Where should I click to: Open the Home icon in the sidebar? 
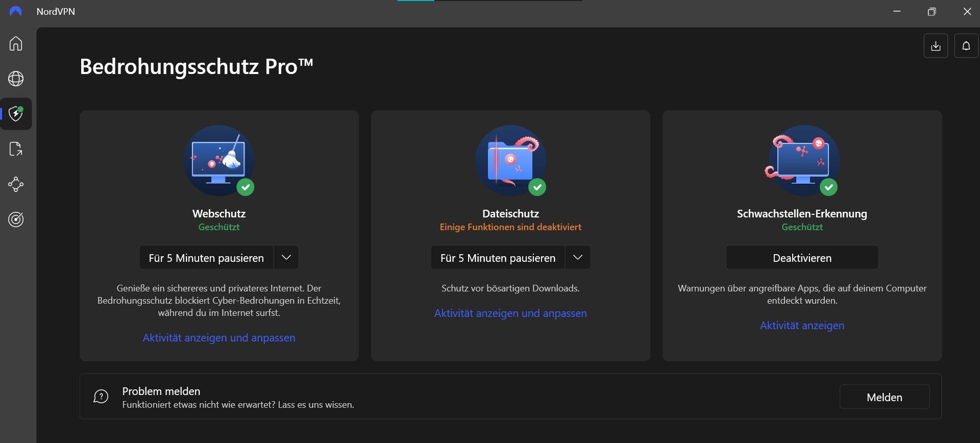[x=16, y=43]
